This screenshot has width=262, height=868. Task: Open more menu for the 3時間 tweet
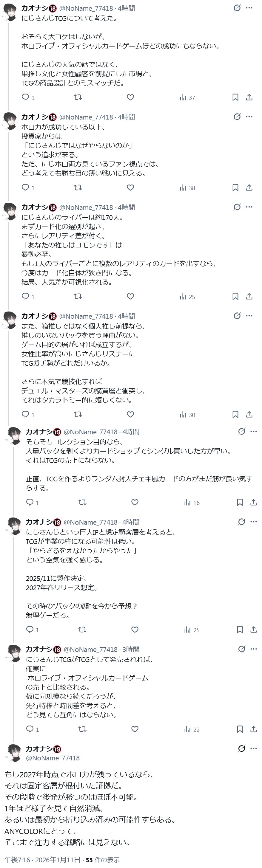click(x=254, y=649)
